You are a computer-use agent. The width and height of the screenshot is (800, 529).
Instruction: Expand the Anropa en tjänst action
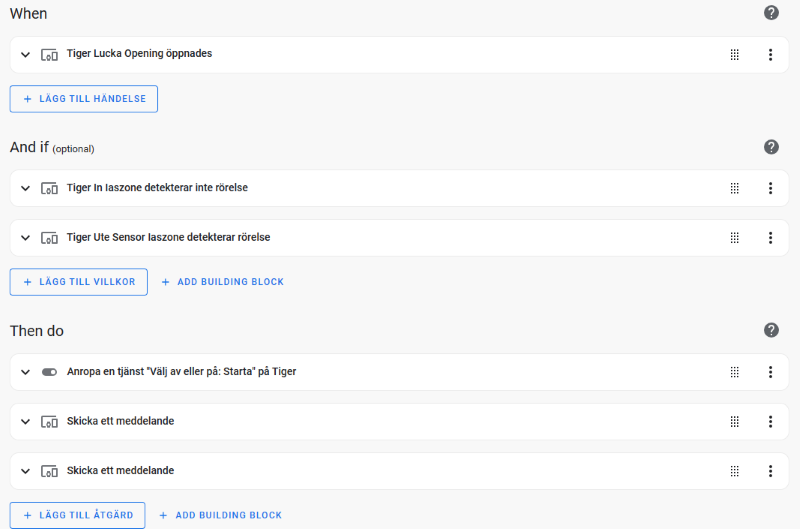click(x=25, y=372)
